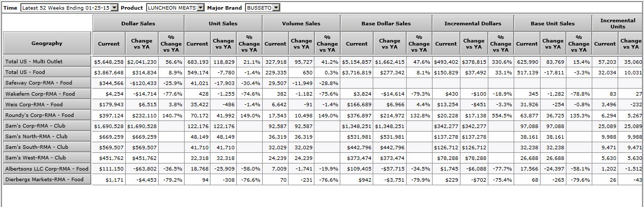Viewport: 644px width, 207px height.
Task: Click Dollar Sales Current value for Weis Corp
Action: point(109,105)
